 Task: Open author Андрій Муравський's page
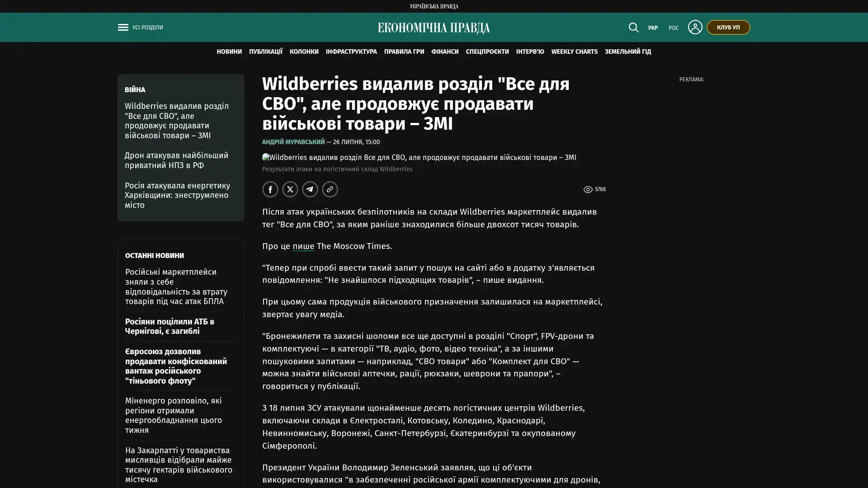tap(293, 142)
